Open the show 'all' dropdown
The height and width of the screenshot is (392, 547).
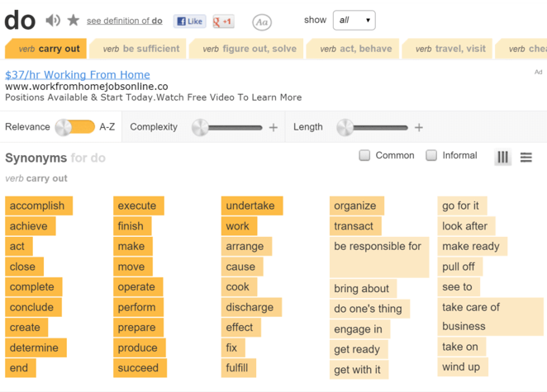click(354, 20)
